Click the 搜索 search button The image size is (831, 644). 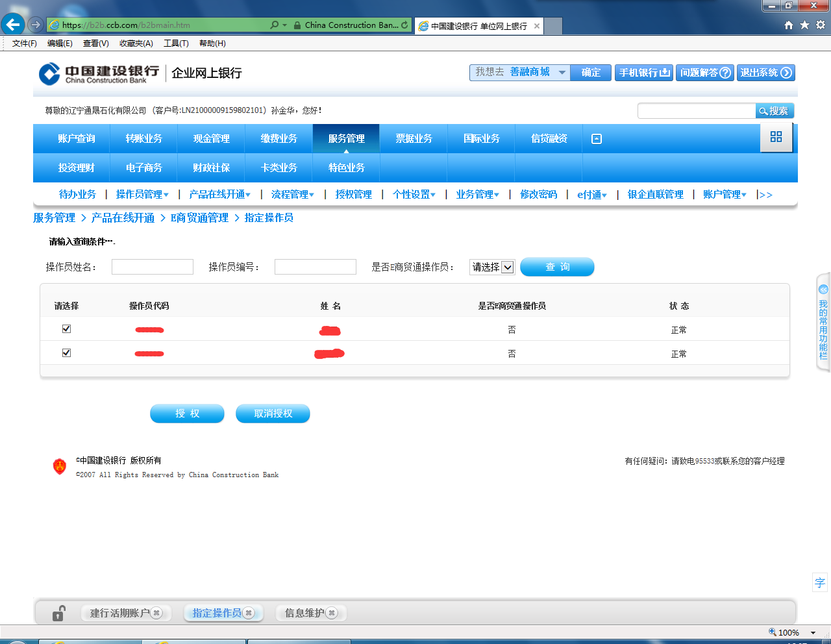point(775,111)
